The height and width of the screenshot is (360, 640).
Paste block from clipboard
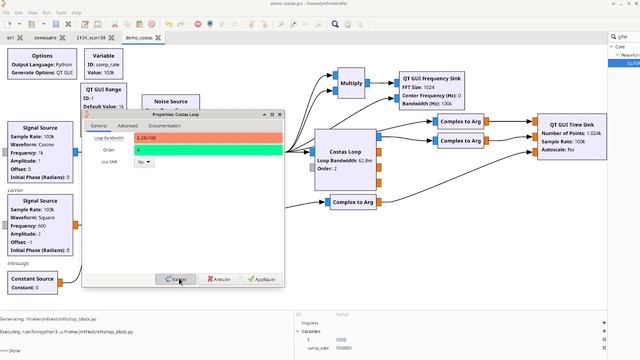pyautogui.click(x=139, y=24)
